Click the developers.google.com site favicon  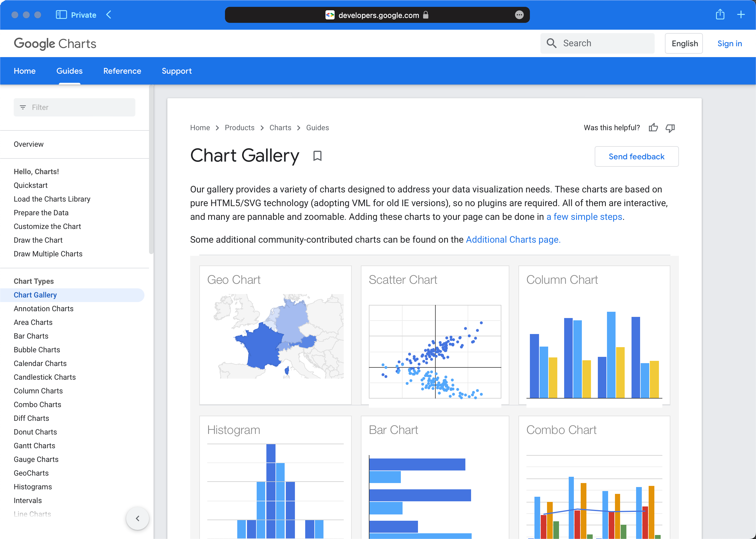pyautogui.click(x=329, y=15)
